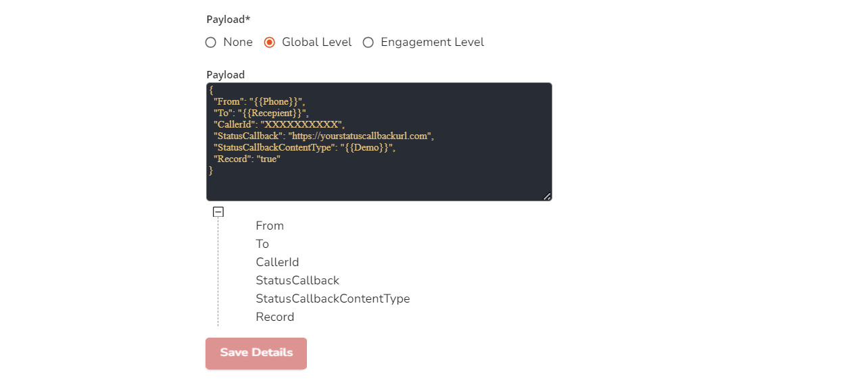This screenshot has height=389, width=868.
Task: Select the Engagement Level radio option
Action: pyautogui.click(x=368, y=43)
